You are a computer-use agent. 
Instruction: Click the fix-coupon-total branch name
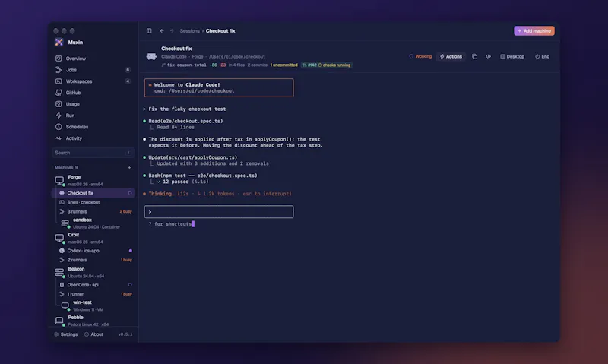coord(186,65)
